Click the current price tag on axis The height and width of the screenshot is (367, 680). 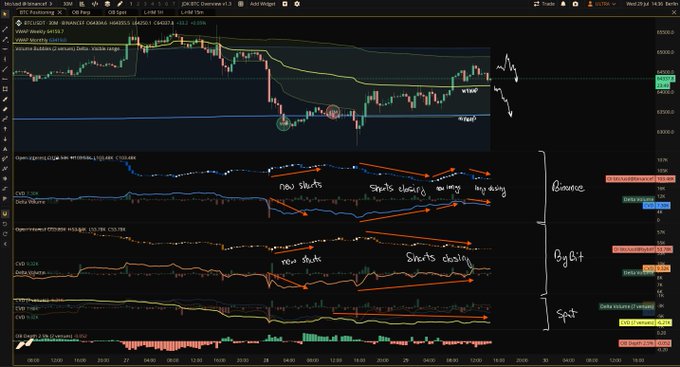(x=665, y=79)
